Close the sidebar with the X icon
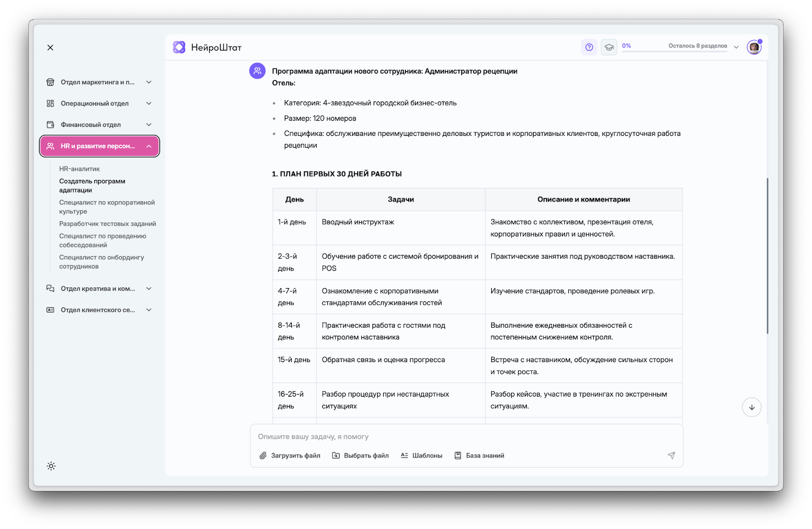This screenshot has width=812, height=529. [50, 48]
